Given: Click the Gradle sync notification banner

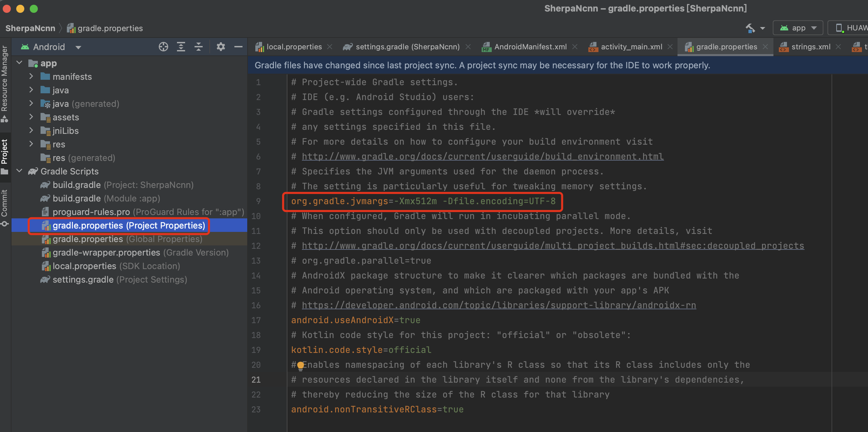Looking at the screenshot, I should (558, 65).
